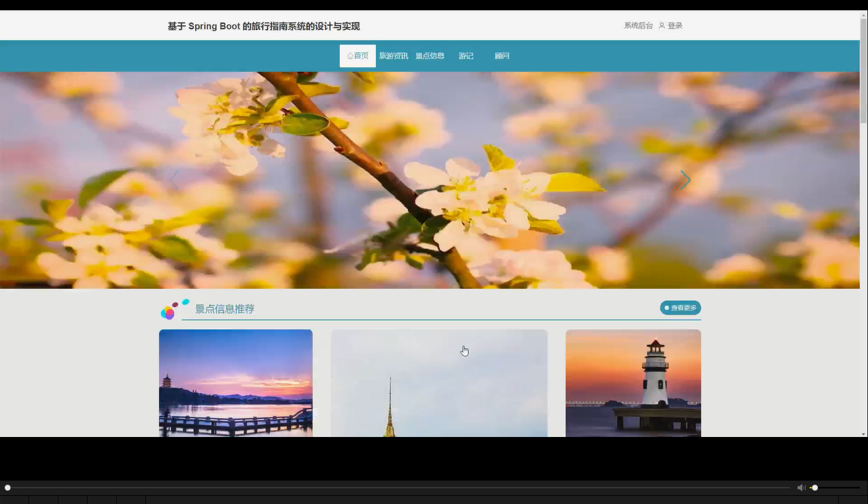Open the golden spire scenic thumbnail
This screenshot has height=504, width=868.
pyautogui.click(x=439, y=383)
